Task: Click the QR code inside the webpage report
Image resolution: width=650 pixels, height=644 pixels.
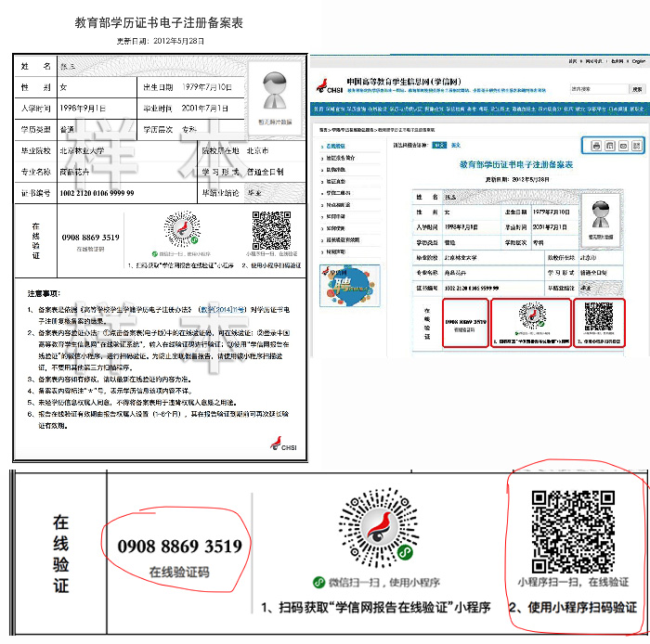Action: (599, 316)
